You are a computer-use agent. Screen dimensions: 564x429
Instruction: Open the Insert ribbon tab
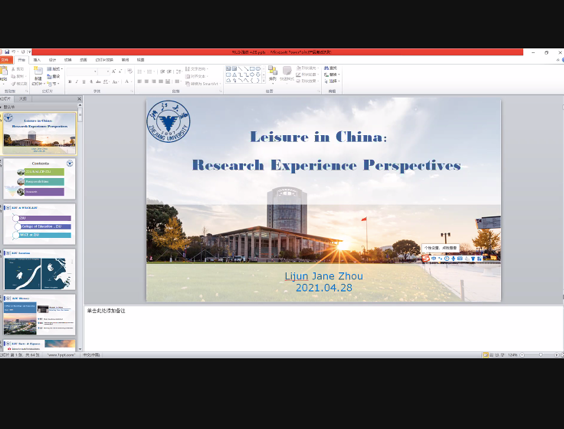[x=37, y=60]
